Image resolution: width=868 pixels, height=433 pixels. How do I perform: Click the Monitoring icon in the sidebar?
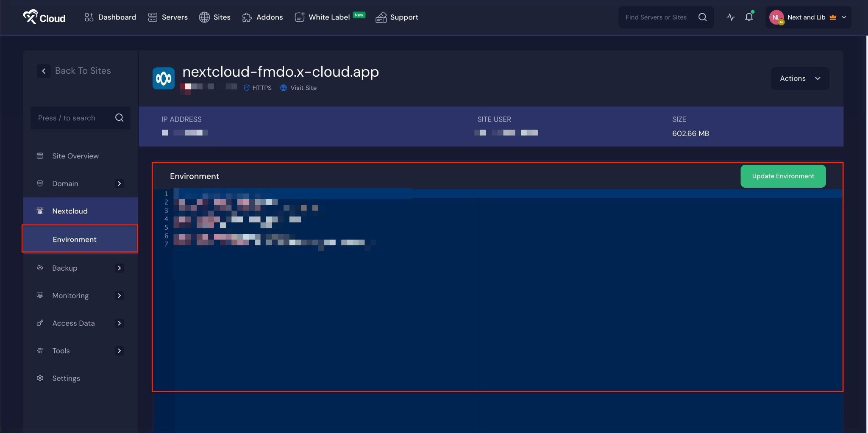pyautogui.click(x=40, y=295)
